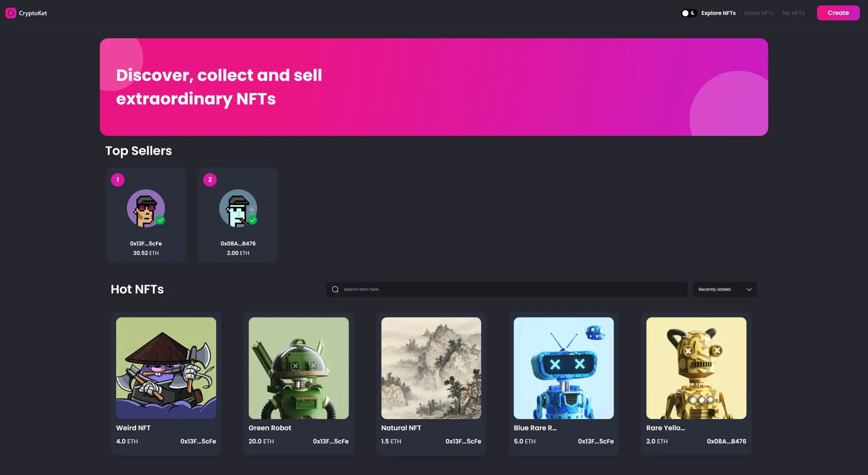This screenshot has height=475, width=868.
Task: Open the My NFTs page
Action: (793, 13)
